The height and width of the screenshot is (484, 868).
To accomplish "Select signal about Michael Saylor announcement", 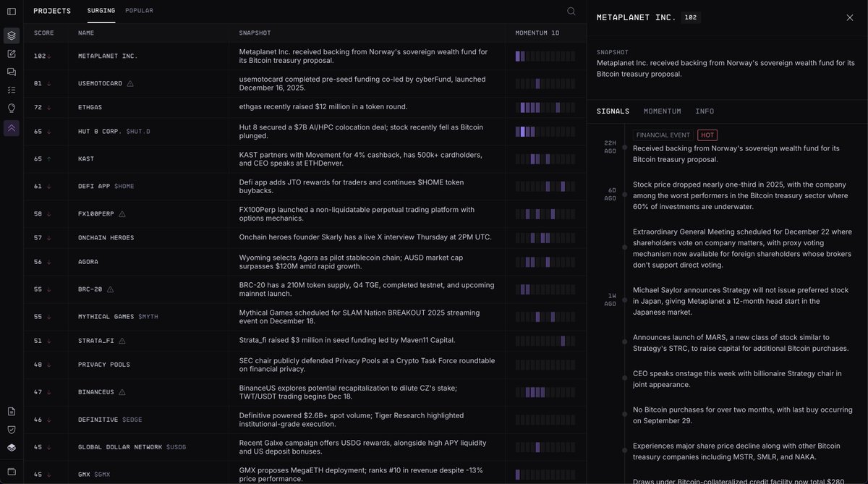I will click(741, 301).
